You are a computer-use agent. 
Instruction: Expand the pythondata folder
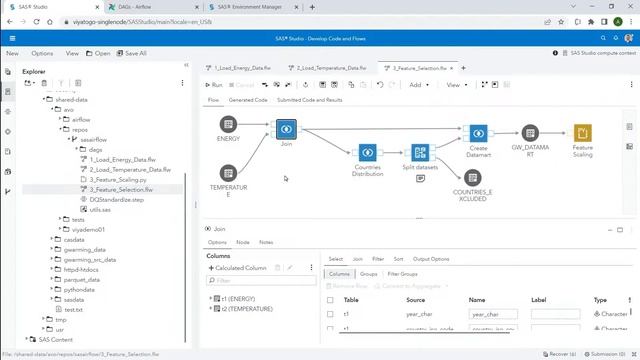[52, 289]
